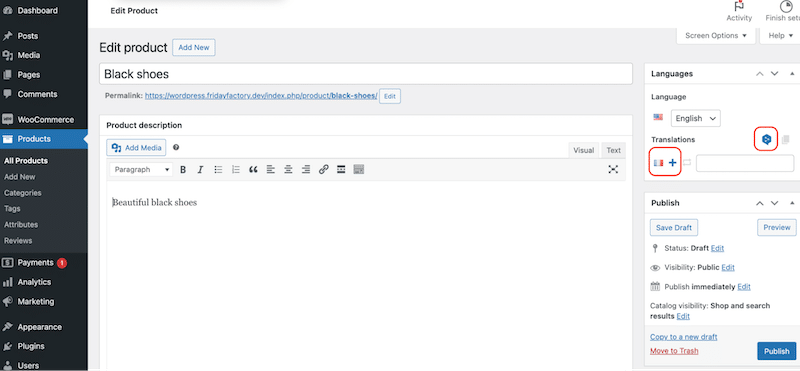The height and width of the screenshot is (371, 800).
Task: Click the insert link icon
Action: pyautogui.click(x=323, y=170)
